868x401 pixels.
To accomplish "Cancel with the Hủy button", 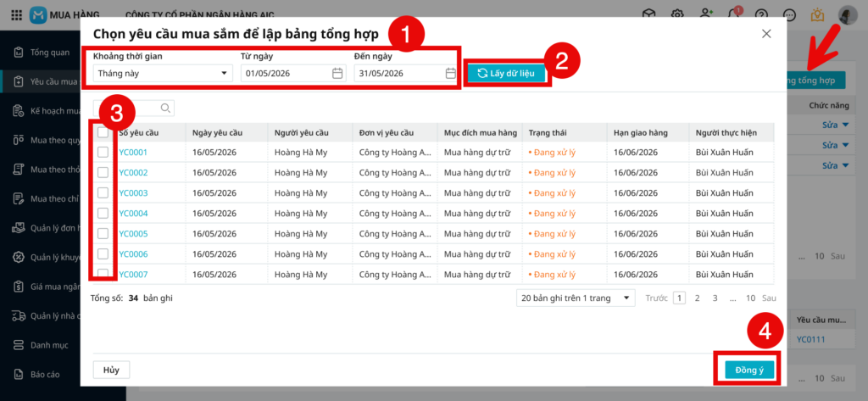I will click(111, 370).
